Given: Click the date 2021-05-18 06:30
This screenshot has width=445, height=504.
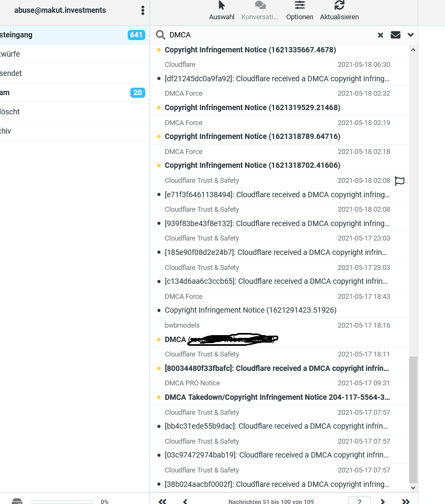Looking at the screenshot, I should 364,65.
